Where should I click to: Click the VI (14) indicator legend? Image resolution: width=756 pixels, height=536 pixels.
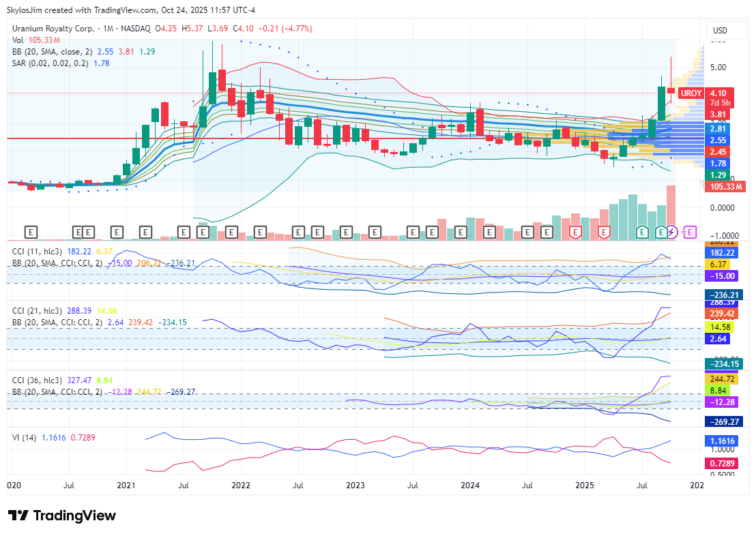click(x=24, y=438)
